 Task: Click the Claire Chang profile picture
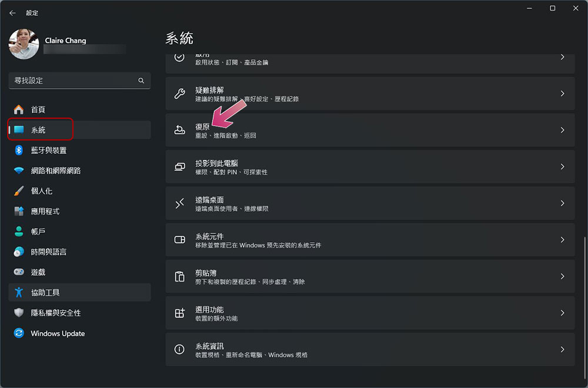[x=24, y=44]
